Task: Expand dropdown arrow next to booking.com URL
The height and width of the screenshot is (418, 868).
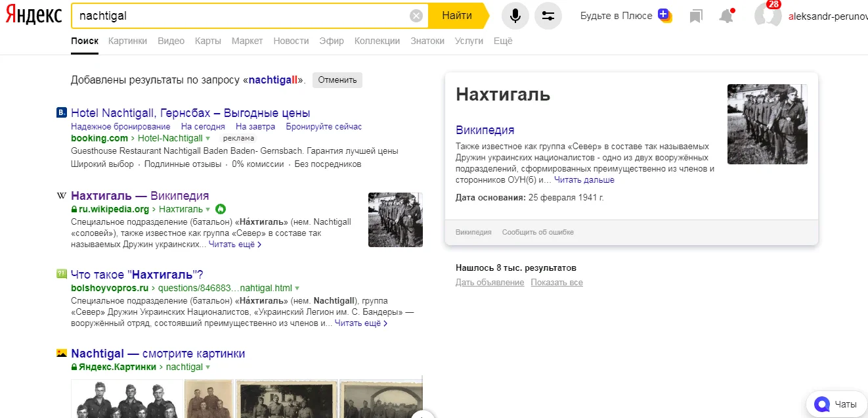Action: point(208,139)
